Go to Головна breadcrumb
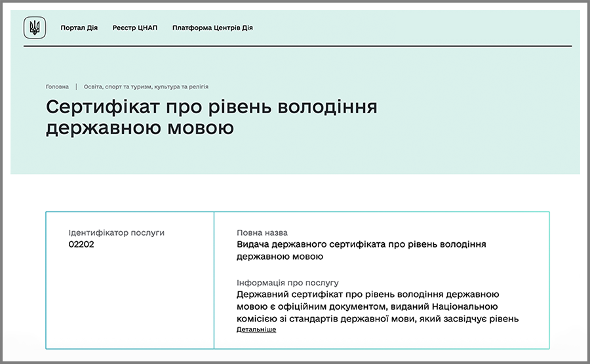 [57, 87]
